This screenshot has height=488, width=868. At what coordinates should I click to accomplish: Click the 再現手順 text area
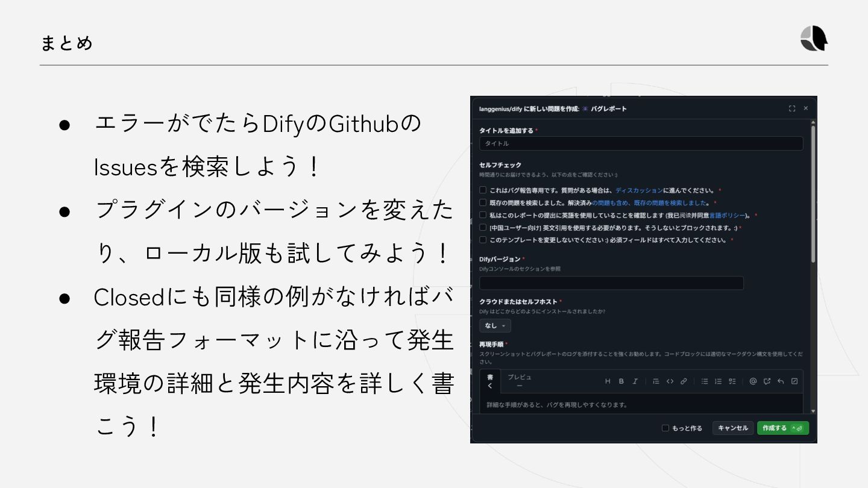[641, 404]
